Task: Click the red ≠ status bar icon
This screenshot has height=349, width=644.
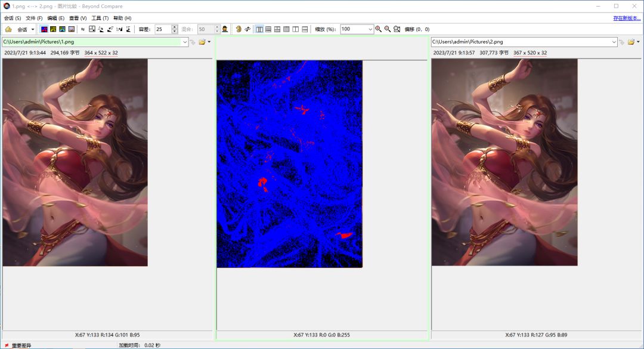Action: coord(7,345)
